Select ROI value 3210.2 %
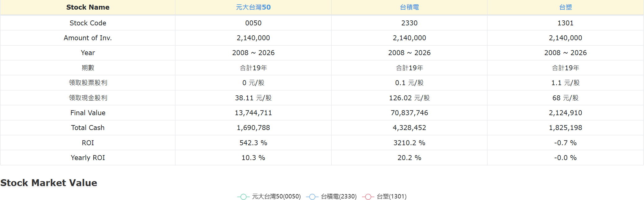Screen dimensions: 644x200 point(409,143)
